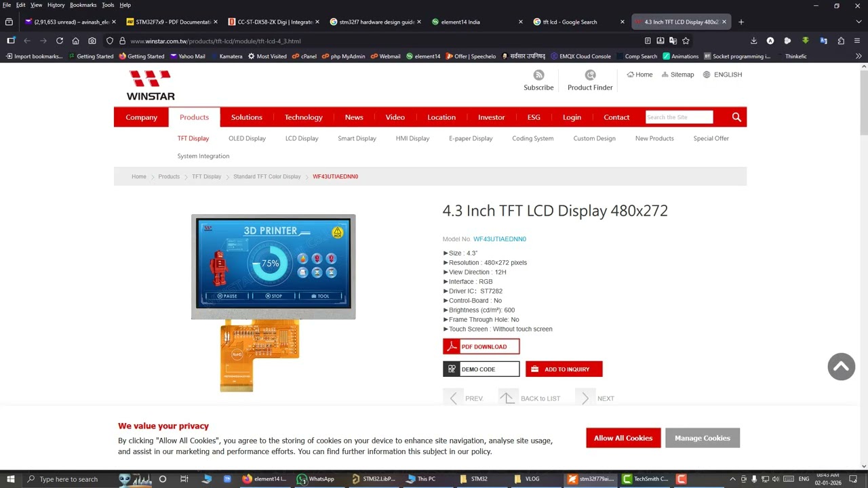868x488 pixels.
Task: Open the TechSmith Camtasia taskbar item
Action: point(645,479)
